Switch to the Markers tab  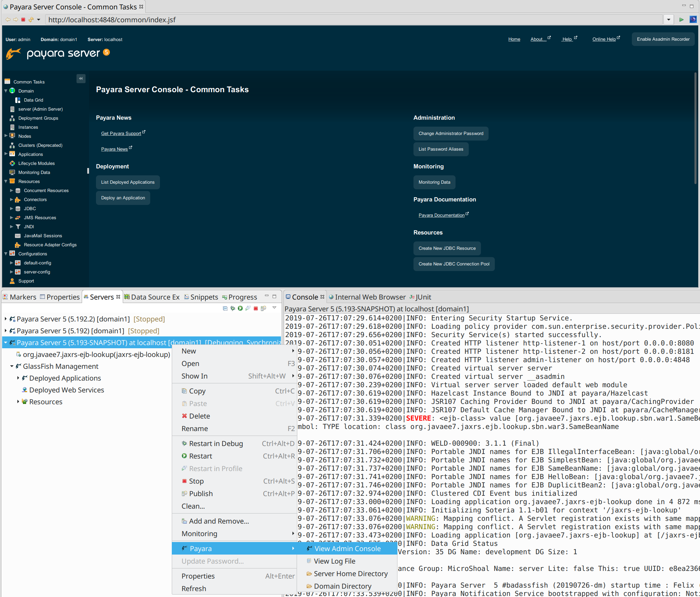click(x=19, y=297)
